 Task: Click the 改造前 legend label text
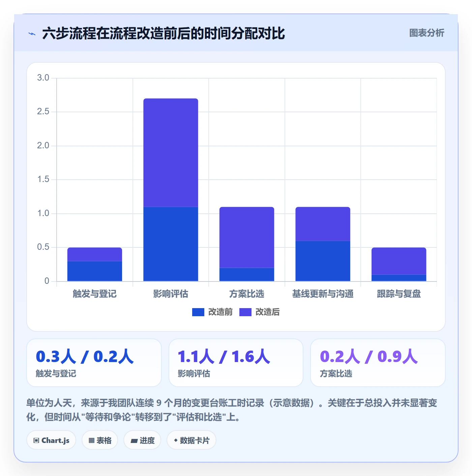tap(220, 312)
